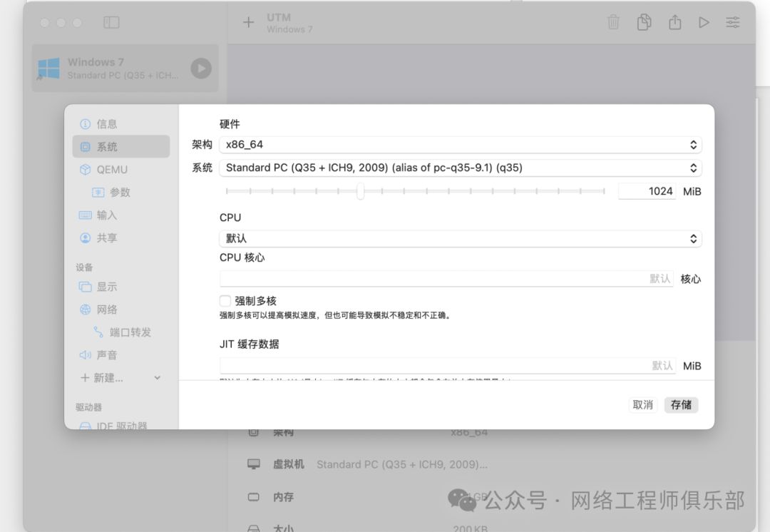
Task: Open the 声音 device settings
Action: (x=120, y=354)
